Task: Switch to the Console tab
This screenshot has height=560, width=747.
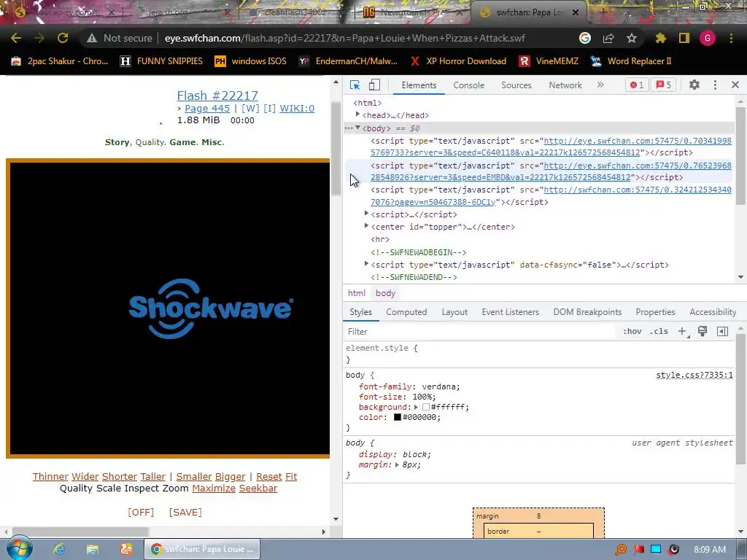Action: point(469,85)
